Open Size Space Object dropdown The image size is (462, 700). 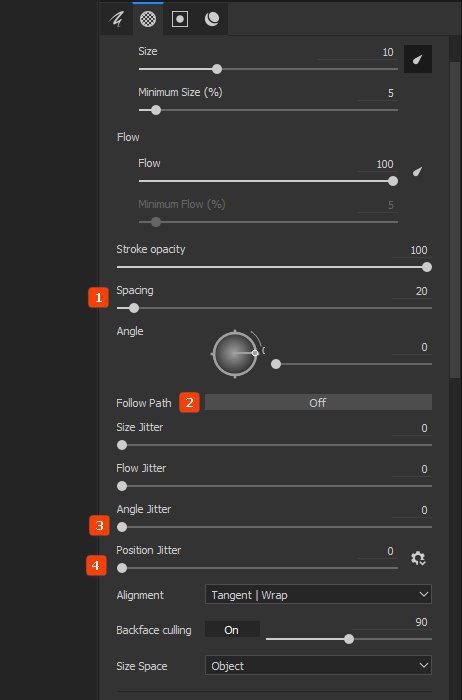coord(318,665)
